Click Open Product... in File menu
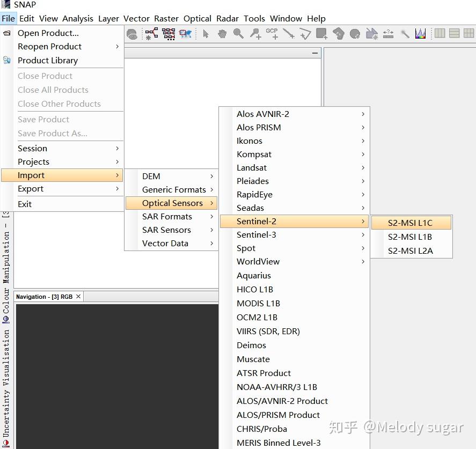 coord(48,33)
